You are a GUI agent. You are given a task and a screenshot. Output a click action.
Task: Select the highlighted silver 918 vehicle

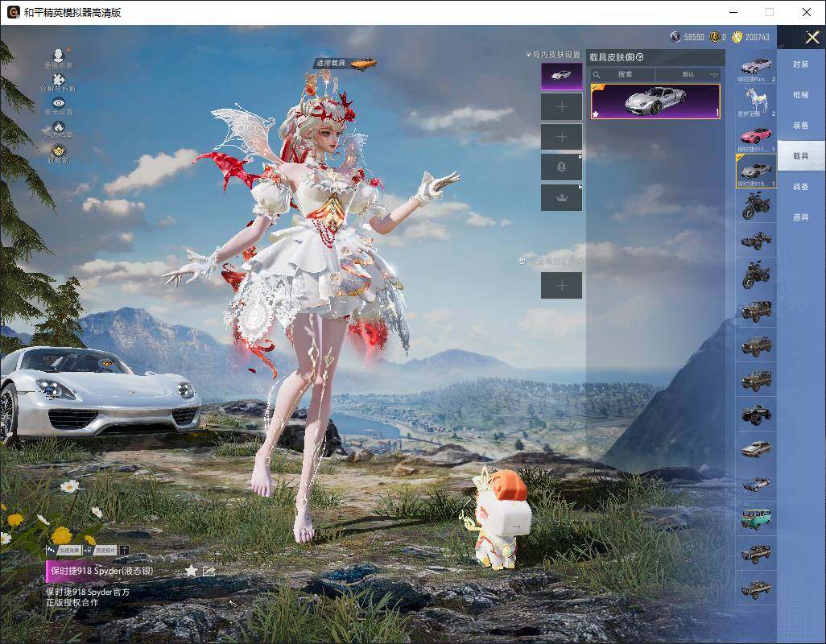coord(756,171)
